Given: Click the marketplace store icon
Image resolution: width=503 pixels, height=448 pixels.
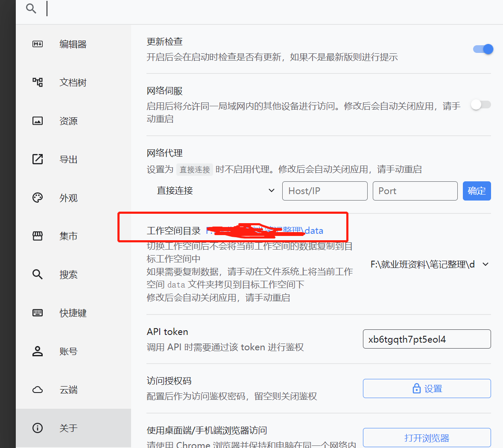Looking at the screenshot, I should coord(38,236).
